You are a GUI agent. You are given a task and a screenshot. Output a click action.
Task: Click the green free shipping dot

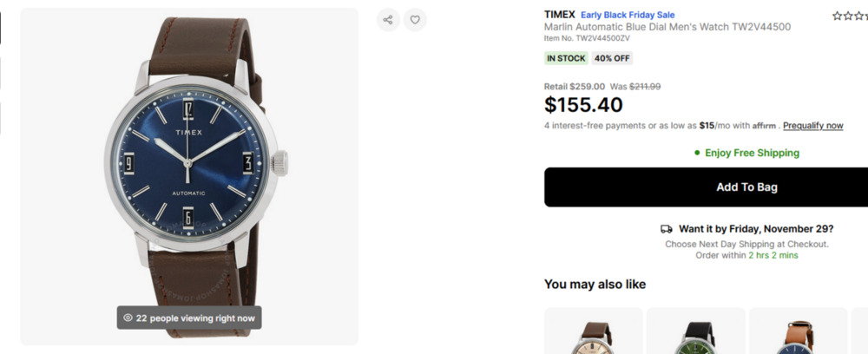pos(697,153)
